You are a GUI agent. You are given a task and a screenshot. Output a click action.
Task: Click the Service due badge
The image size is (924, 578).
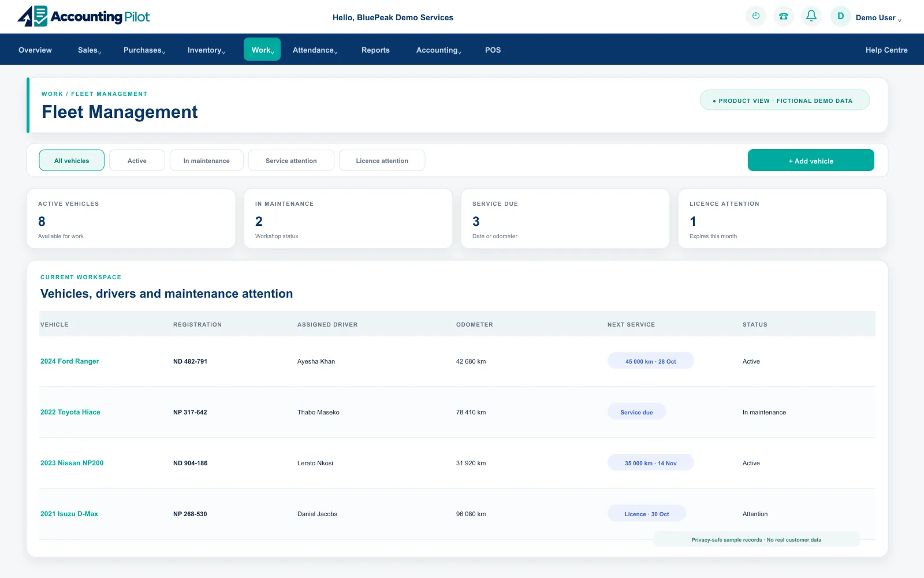[x=636, y=412]
